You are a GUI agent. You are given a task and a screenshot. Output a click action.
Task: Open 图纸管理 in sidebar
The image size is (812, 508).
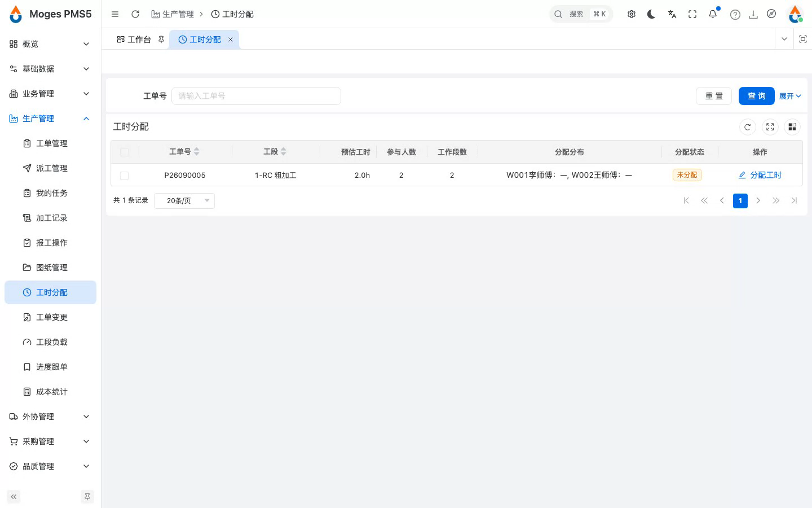(x=50, y=268)
